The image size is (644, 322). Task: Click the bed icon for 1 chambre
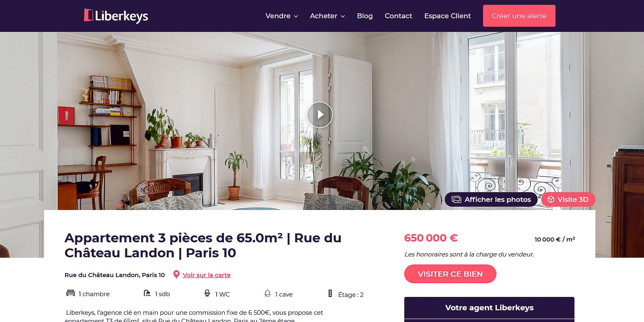[x=70, y=293]
